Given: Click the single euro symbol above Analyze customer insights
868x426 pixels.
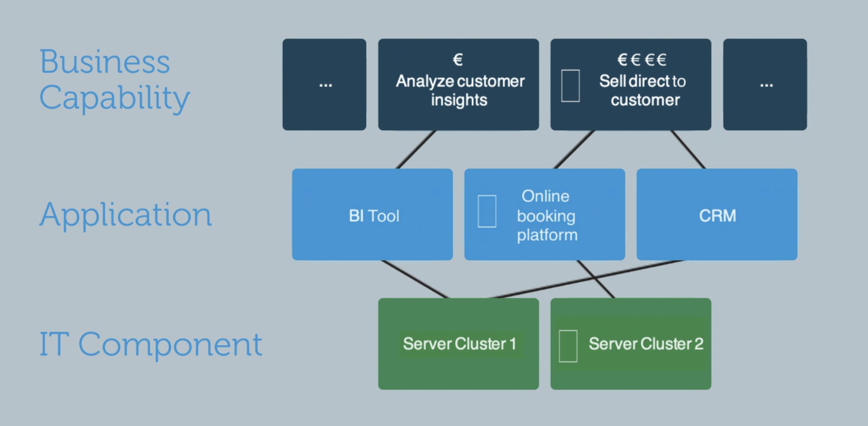Looking at the screenshot, I should 458,59.
